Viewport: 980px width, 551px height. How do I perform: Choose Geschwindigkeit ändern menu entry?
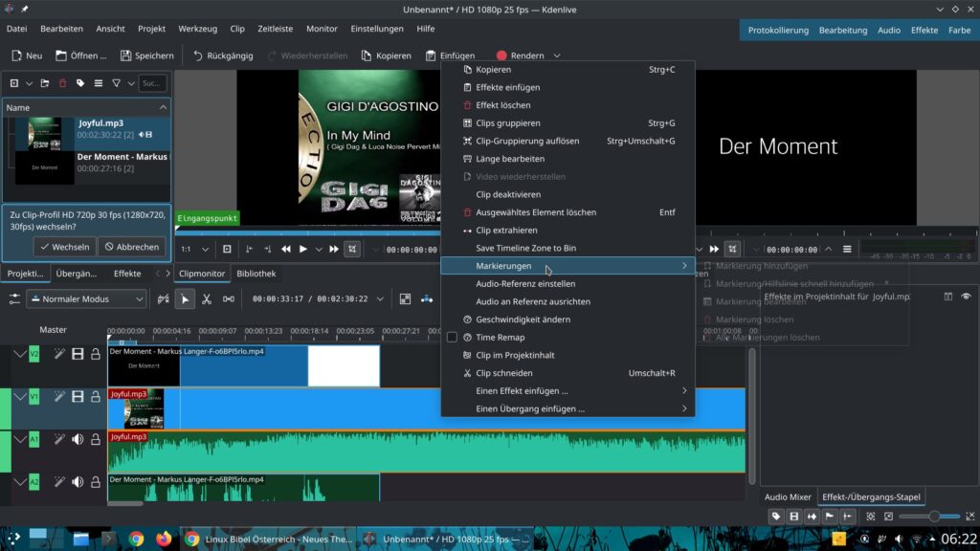tap(568, 320)
